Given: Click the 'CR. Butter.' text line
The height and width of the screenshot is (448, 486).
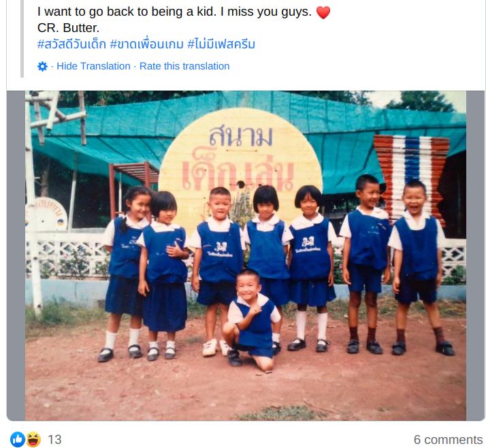Looking at the screenshot, I should (68, 28).
